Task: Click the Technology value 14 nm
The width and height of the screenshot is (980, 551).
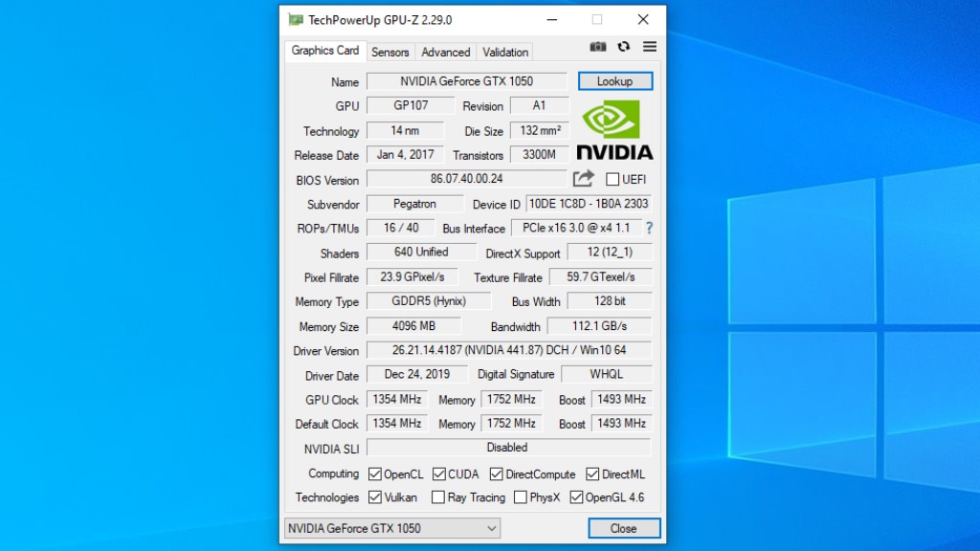Action: (x=405, y=130)
